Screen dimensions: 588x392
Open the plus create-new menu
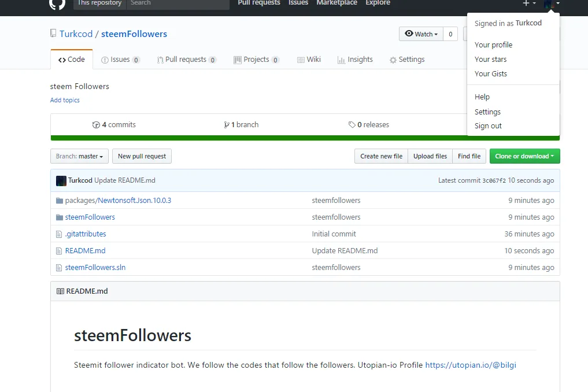click(529, 3)
